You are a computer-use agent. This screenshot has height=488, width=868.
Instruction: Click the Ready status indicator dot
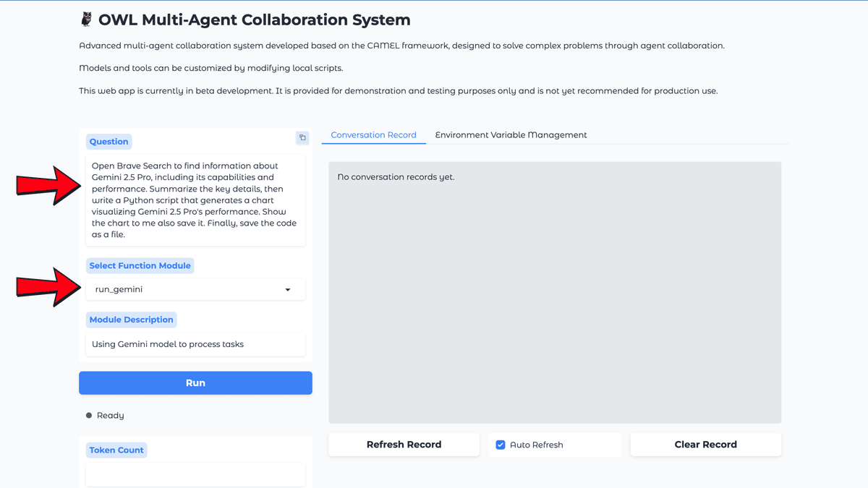(x=89, y=416)
